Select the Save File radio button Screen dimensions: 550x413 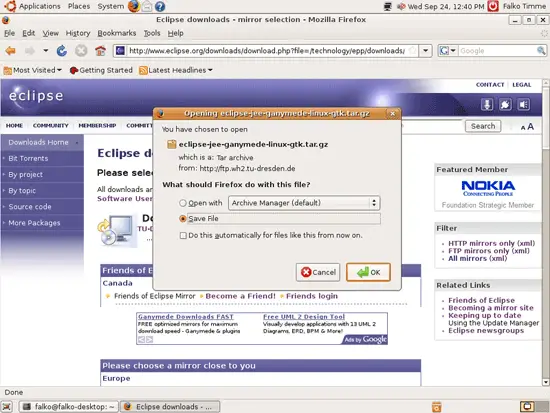point(182,219)
